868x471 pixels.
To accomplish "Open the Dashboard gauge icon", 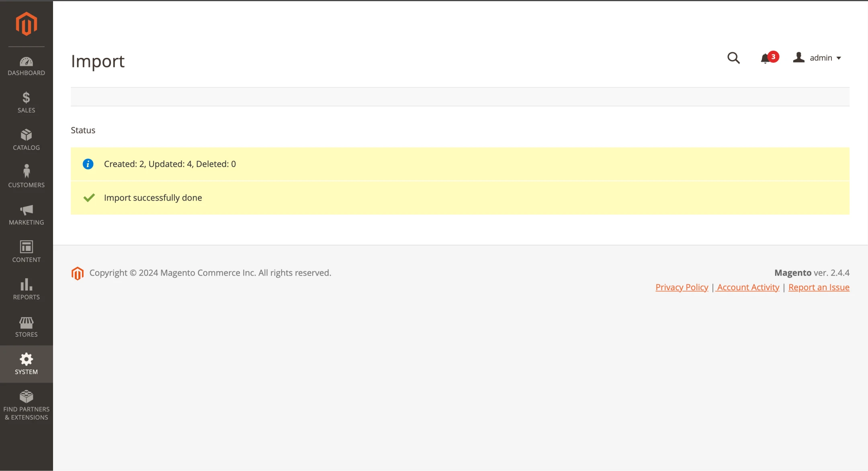I will [x=27, y=61].
